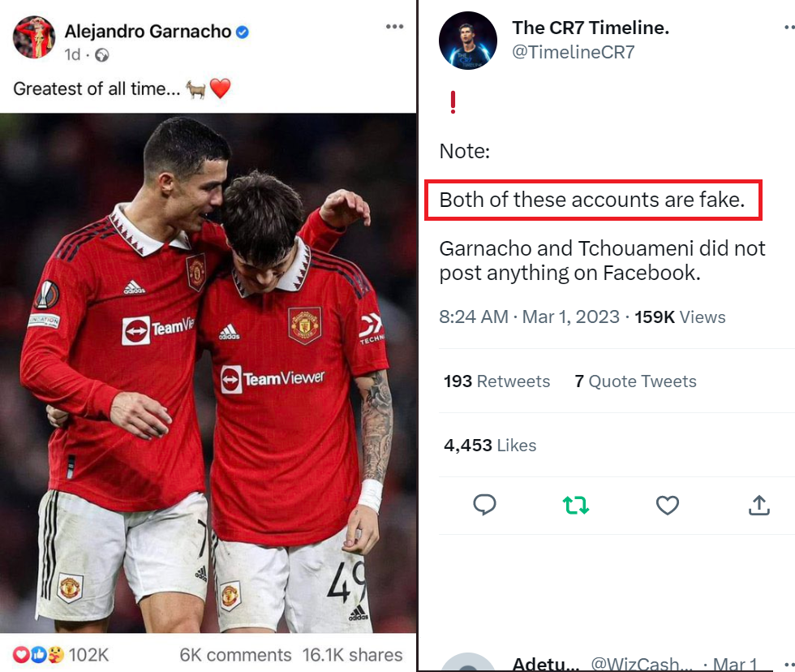Open The CR7 Timeline avatar
795x672 pixels.
(467, 41)
